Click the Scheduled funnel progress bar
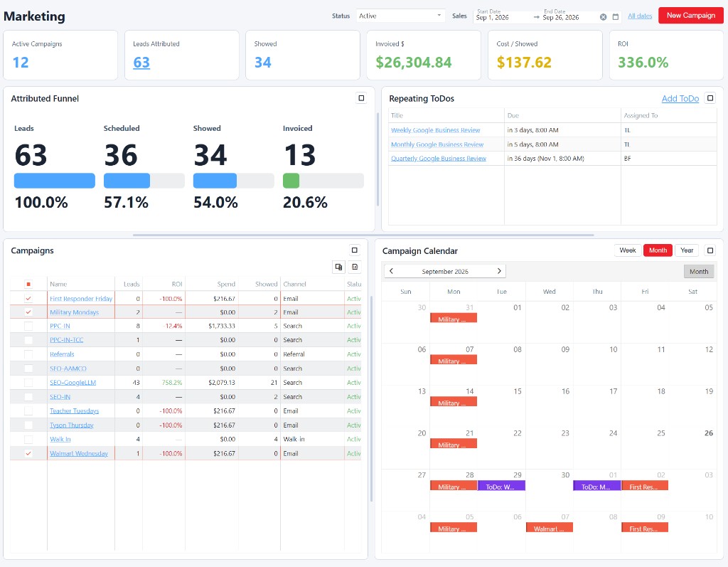Screen dimensions: 728x567 [x=144, y=181]
